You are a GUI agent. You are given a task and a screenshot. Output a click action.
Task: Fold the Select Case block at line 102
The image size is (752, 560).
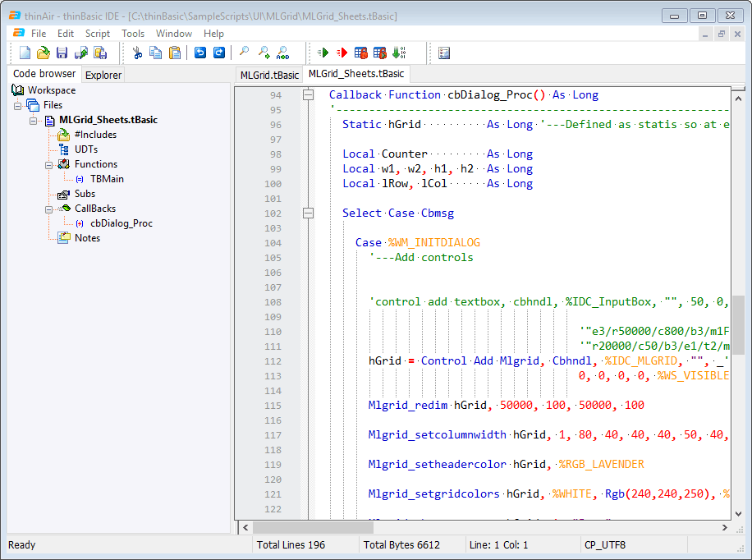tap(309, 213)
